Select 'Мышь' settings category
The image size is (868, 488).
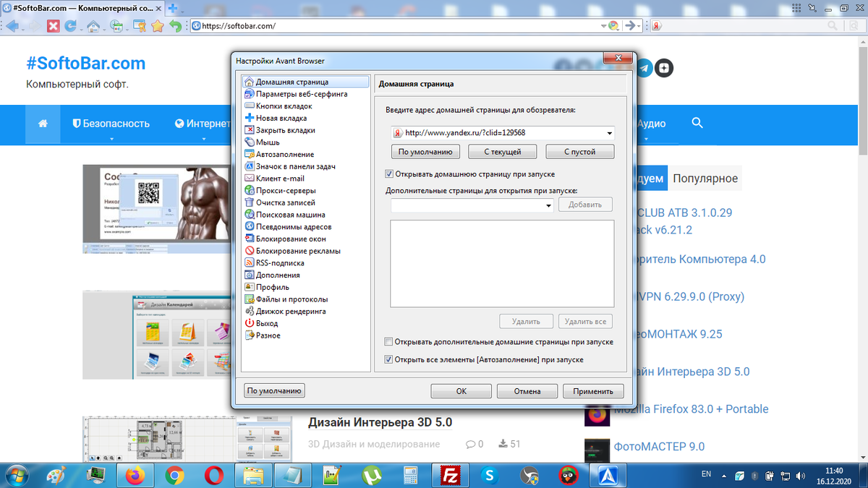268,142
